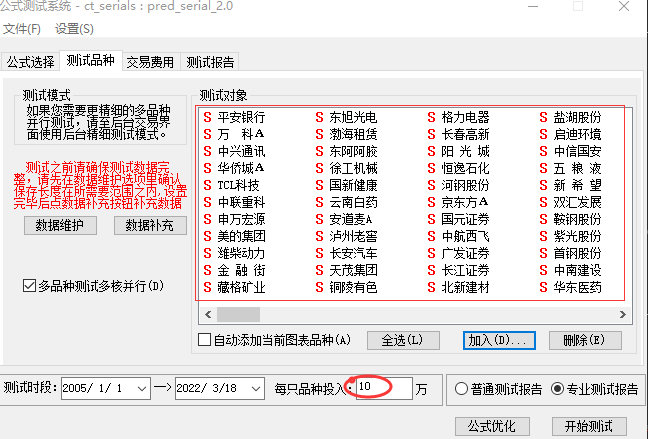Select 美的集团 in the stock list

pyautogui.click(x=241, y=236)
